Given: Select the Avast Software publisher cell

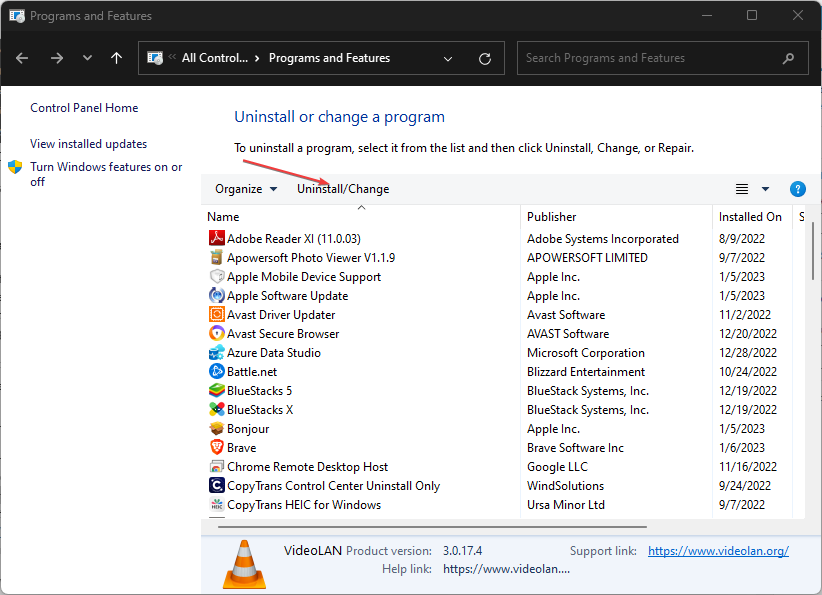Looking at the screenshot, I should [566, 315].
